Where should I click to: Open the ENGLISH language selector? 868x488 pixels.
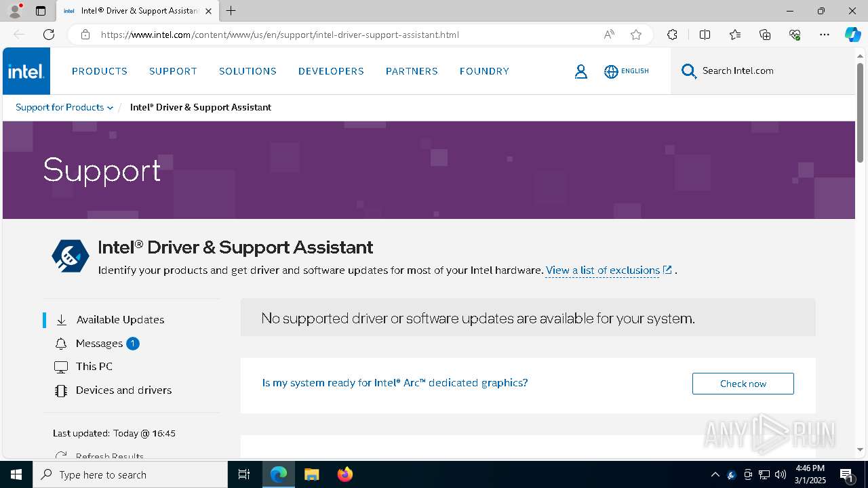pyautogui.click(x=635, y=71)
